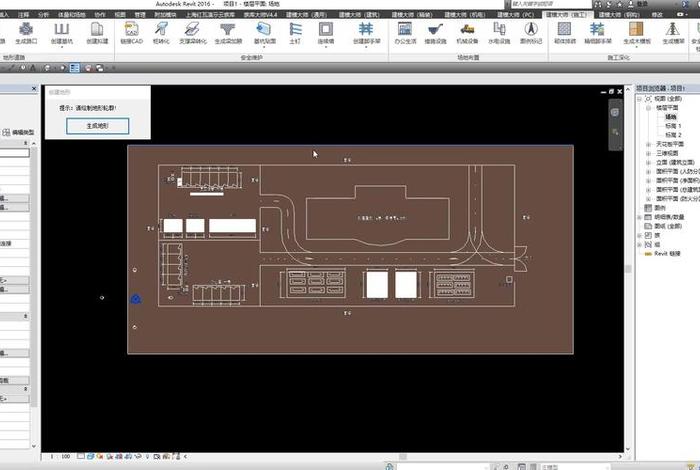Expand the 基坑贴面 dropdown arrow
Viewport: 700px width, 470px height.
[x=264, y=47]
